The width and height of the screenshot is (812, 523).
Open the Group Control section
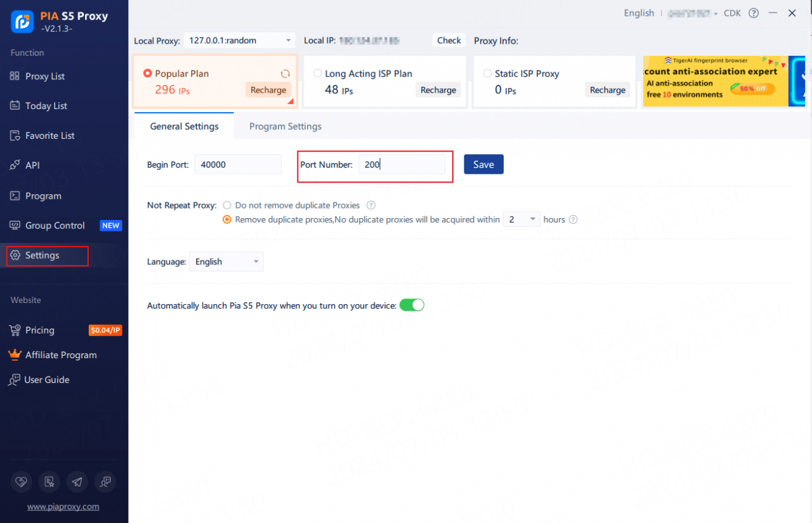[x=55, y=226]
